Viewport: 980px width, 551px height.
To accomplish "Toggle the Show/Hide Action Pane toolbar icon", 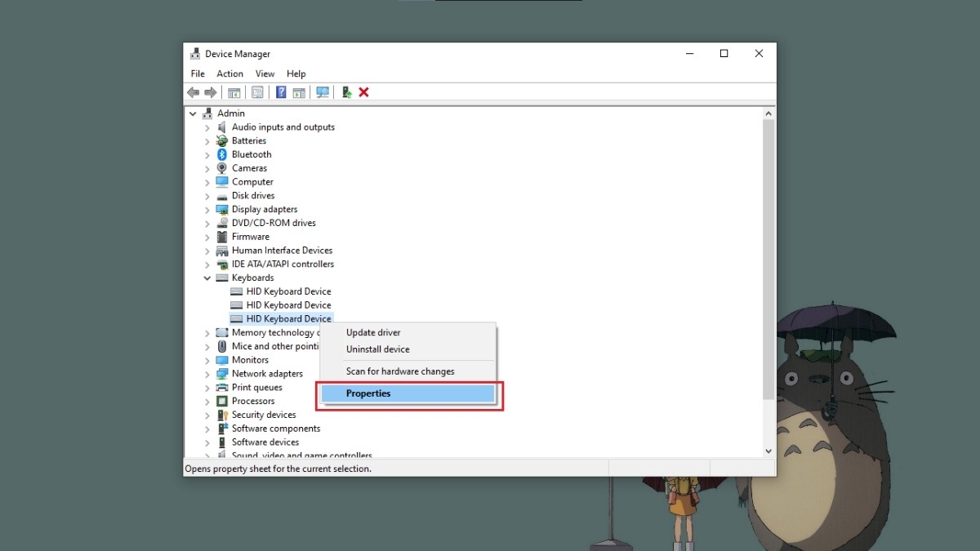I will pos(299,92).
